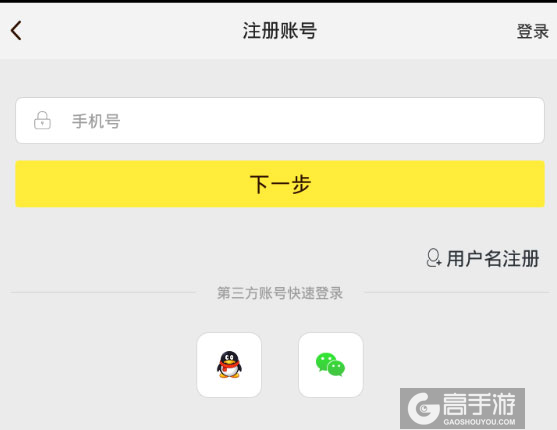Select the white QQ login tile

pos(229,365)
